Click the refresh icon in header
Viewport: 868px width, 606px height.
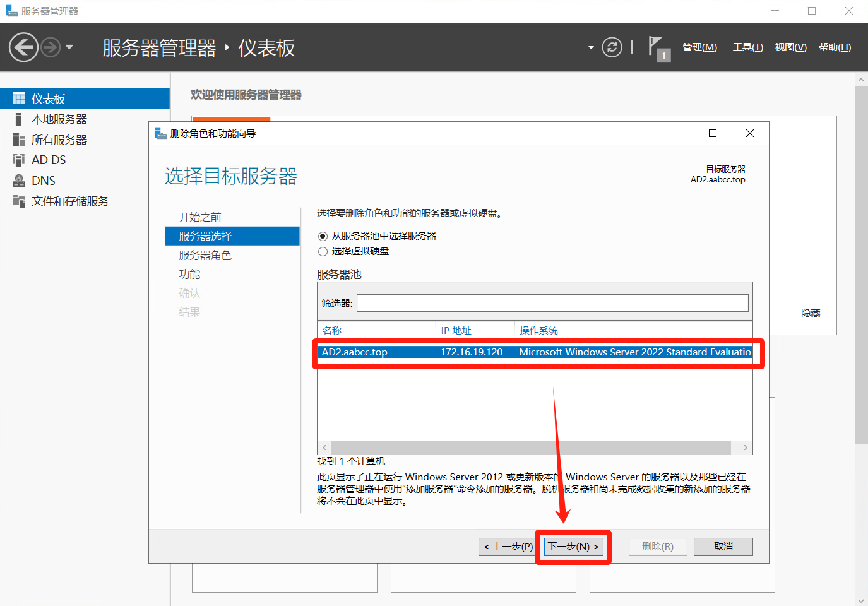(x=612, y=47)
